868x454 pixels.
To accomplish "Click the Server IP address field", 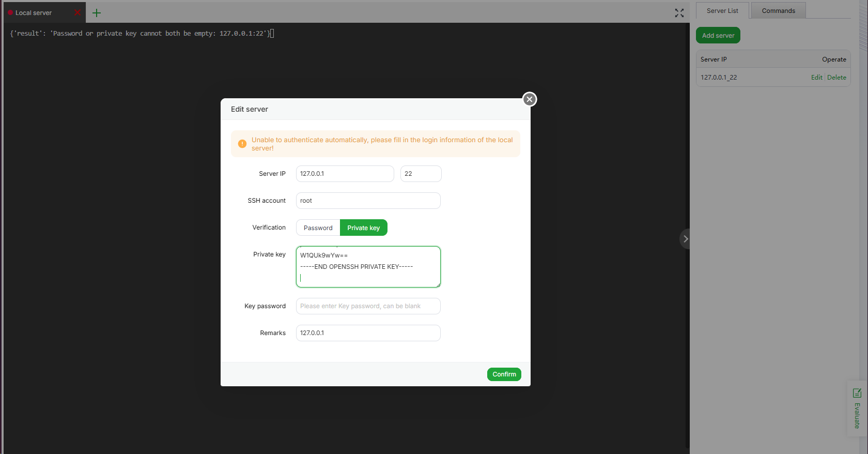I will click(345, 174).
